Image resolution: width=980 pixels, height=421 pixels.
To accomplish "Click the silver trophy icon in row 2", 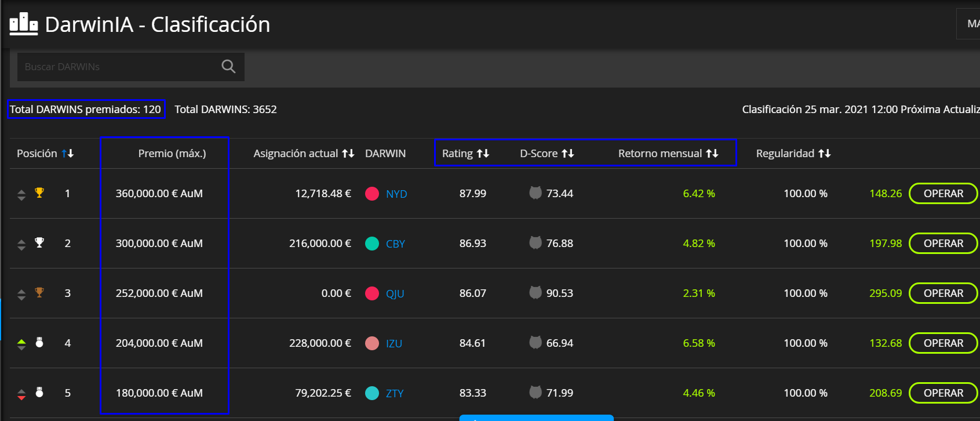I will pos(39,243).
